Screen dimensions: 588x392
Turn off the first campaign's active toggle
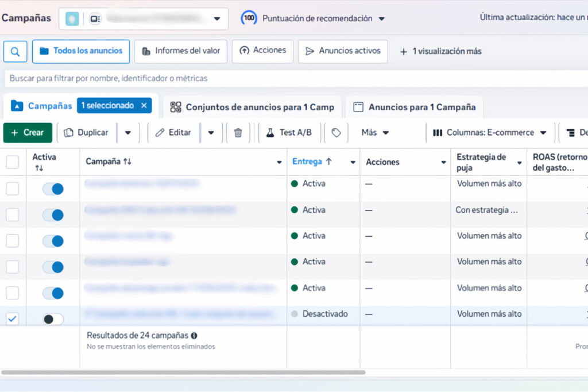[x=53, y=189]
